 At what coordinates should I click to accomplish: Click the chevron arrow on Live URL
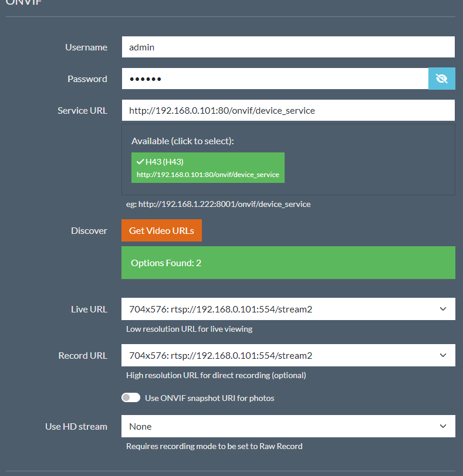click(443, 309)
